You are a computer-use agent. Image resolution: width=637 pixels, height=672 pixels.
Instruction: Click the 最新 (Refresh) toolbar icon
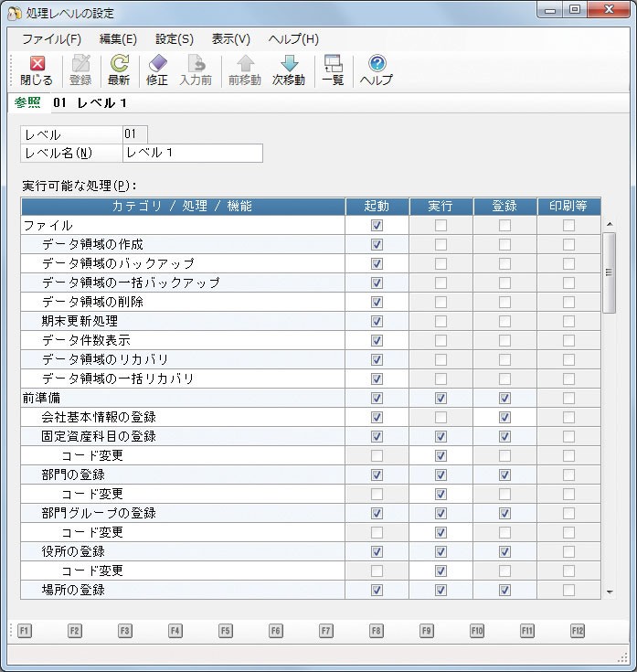pyautogui.click(x=119, y=64)
